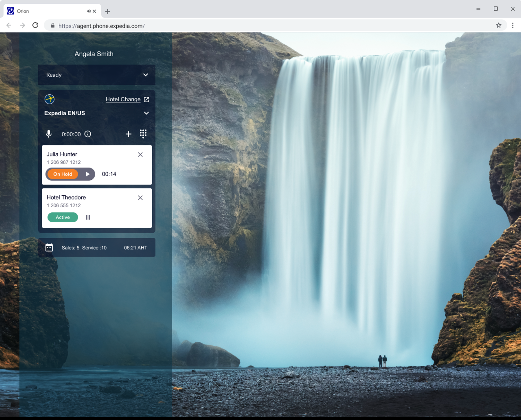521x420 pixels.
Task: Close the browser window
Action: [513, 9]
